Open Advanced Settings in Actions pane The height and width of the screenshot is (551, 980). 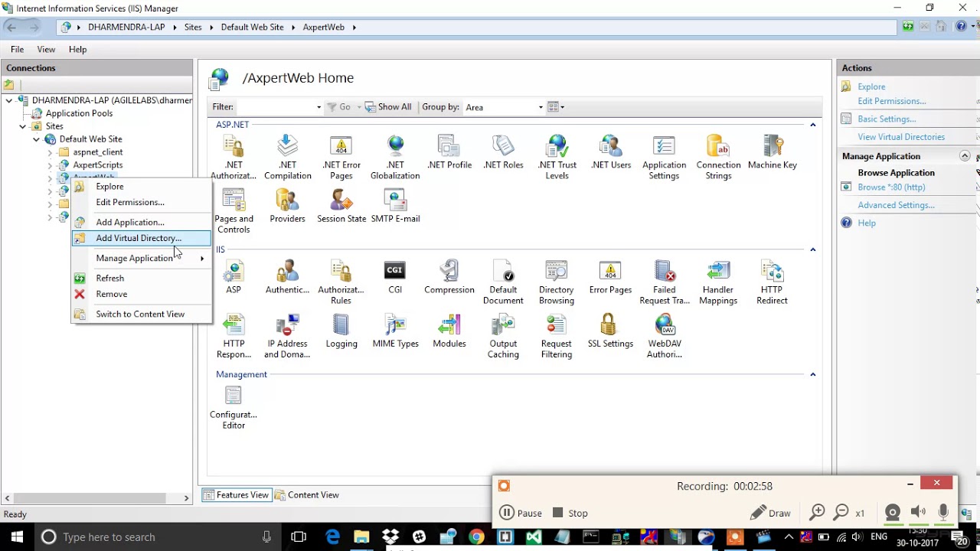pos(896,205)
